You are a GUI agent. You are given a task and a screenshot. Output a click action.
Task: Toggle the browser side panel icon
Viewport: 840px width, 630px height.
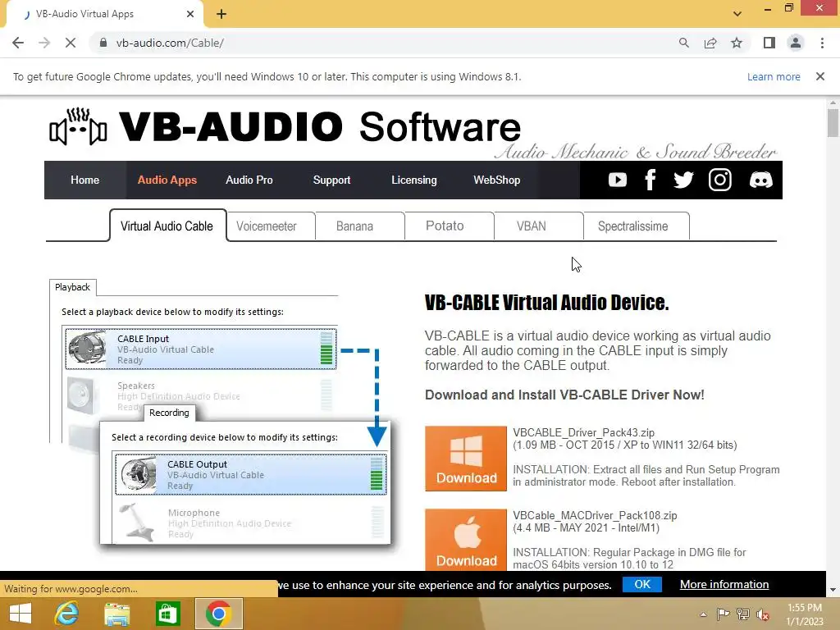coord(769,43)
